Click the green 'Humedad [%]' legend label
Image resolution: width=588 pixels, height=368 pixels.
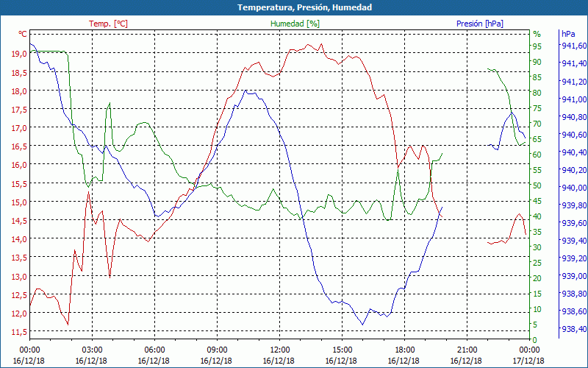(x=295, y=24)
